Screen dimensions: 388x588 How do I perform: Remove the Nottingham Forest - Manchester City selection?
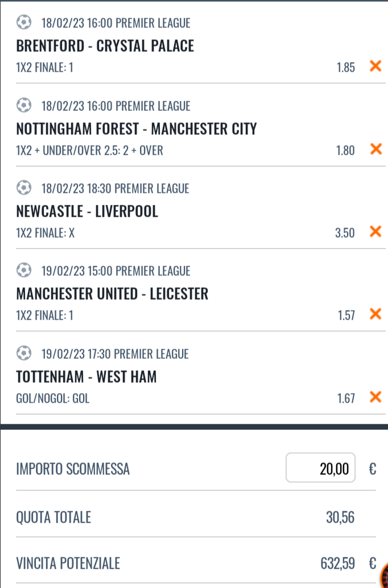(x=375, y=150)
